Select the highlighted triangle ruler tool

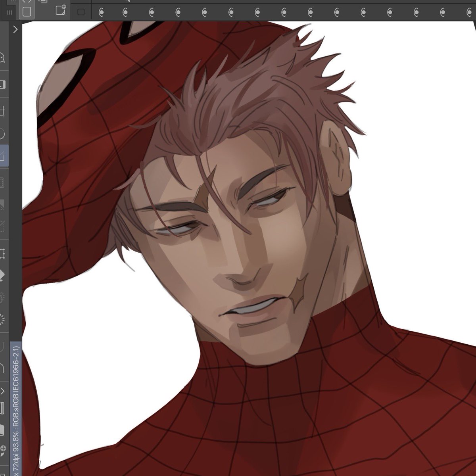click(x=3, y=155)
